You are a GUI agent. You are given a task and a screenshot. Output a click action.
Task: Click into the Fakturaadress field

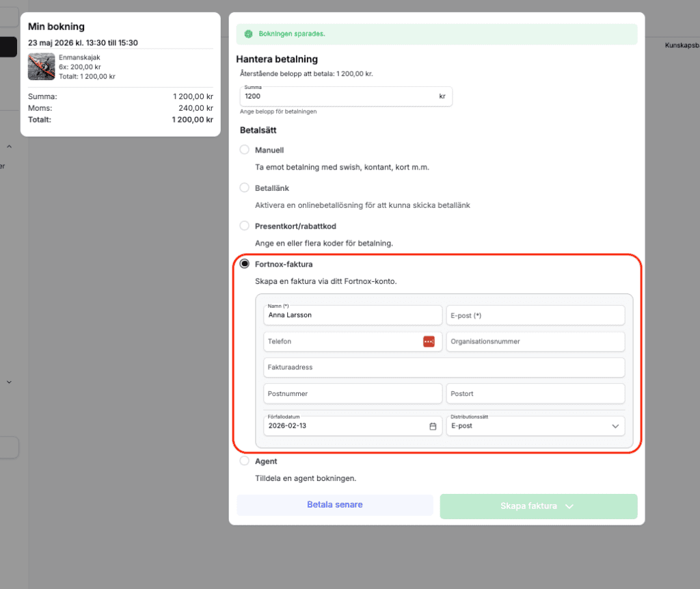click(444, 367)
